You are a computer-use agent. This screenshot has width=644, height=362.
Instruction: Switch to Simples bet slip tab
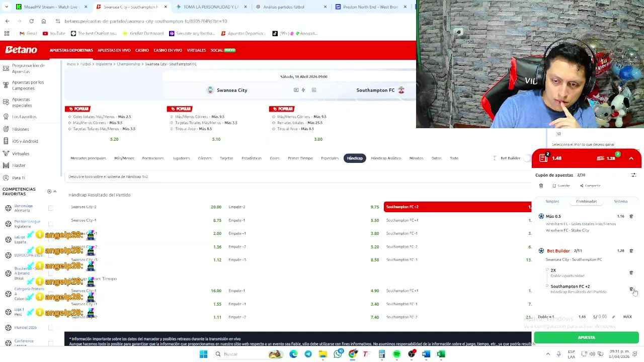pos(552,201)
